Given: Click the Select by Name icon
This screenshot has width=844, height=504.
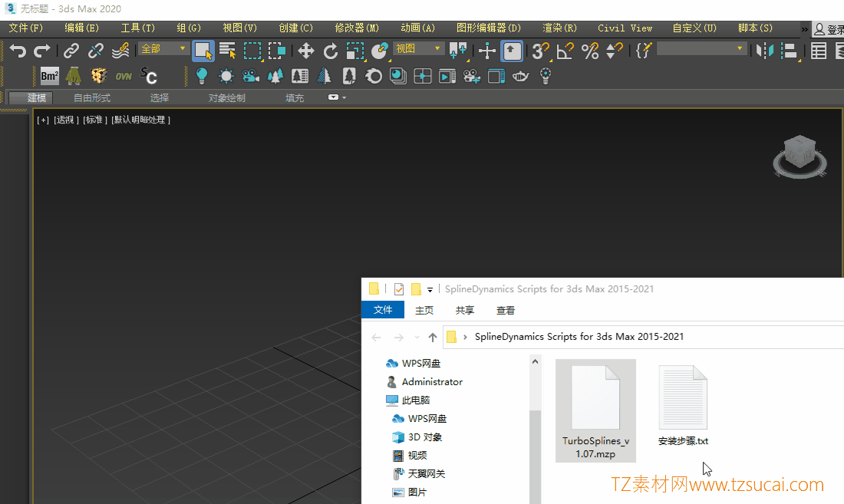Looking at the screenshot, I should point(228,51).
